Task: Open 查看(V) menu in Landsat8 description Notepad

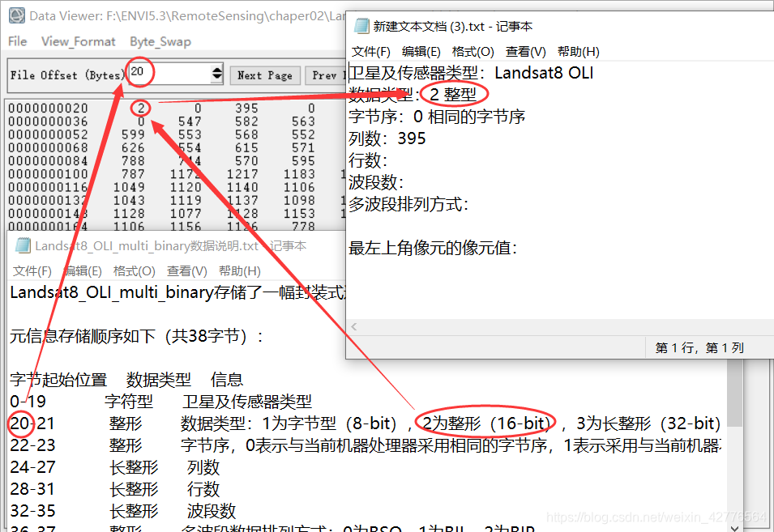Action: tap(187, 271)
